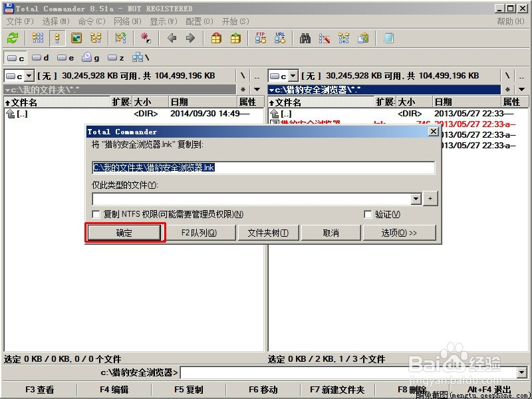Click the plus button beside file type box
Image resolution: width=532 pixels, height=399 pixels.
tap(430, 199)
